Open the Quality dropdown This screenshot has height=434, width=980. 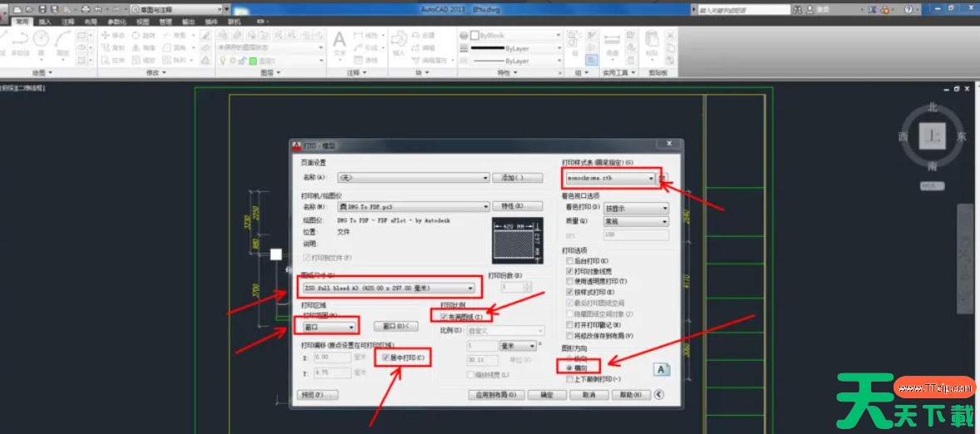pyautogui.click(x=636, y=221)
